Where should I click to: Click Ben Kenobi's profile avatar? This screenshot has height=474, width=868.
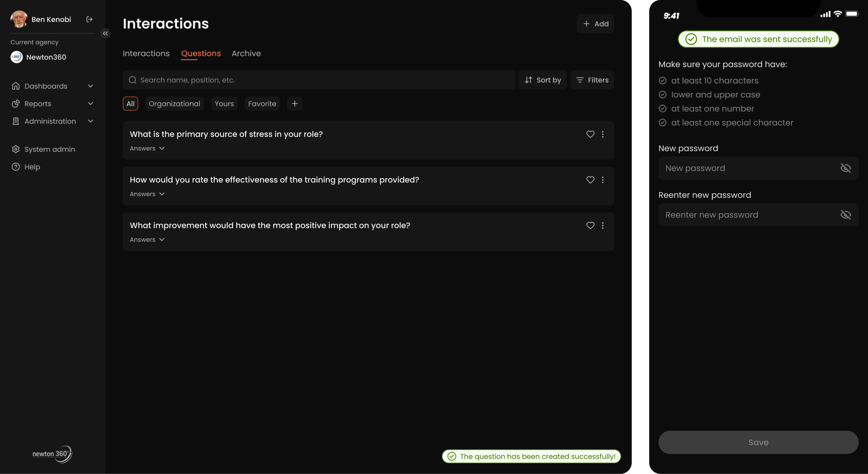[x=19, y=19]
